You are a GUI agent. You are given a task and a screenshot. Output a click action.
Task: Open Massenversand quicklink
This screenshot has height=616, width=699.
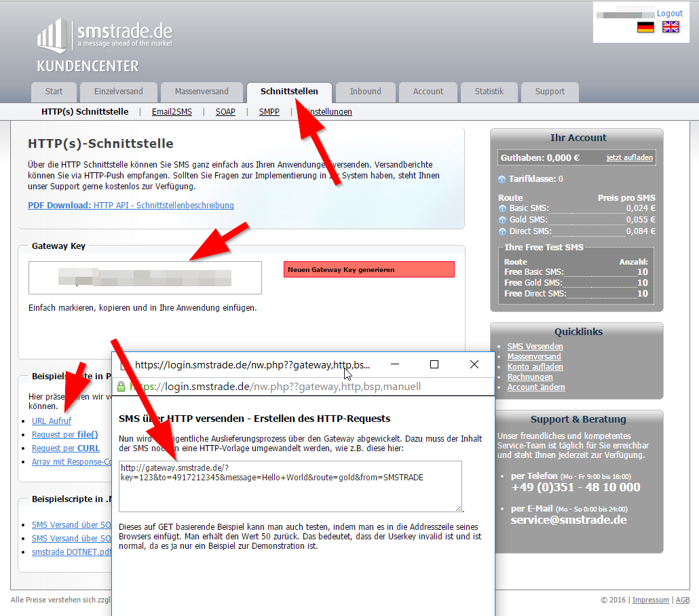534,357
